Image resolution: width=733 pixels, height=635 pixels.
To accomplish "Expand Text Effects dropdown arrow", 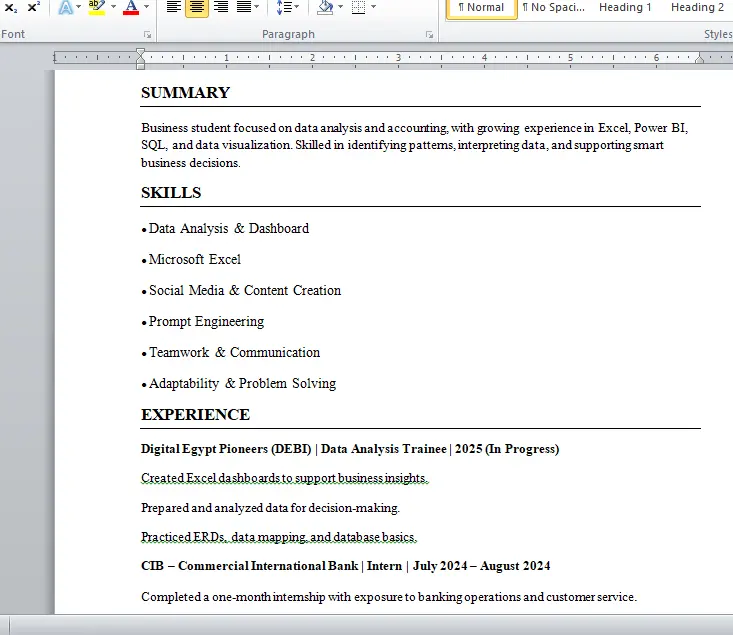I will click(x=78, y=7).
